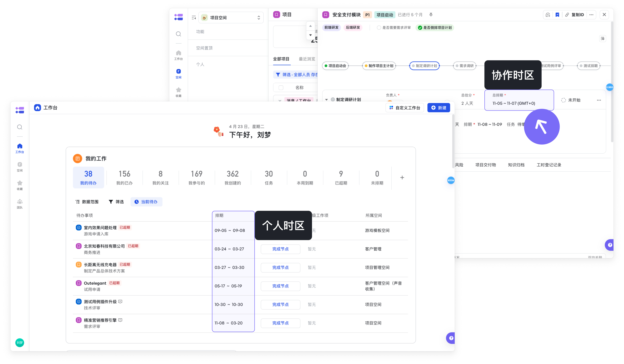624x364 pixels.
Task: Click 完成节点 for 北京知春科技有限公司
Action: (280, 249)
